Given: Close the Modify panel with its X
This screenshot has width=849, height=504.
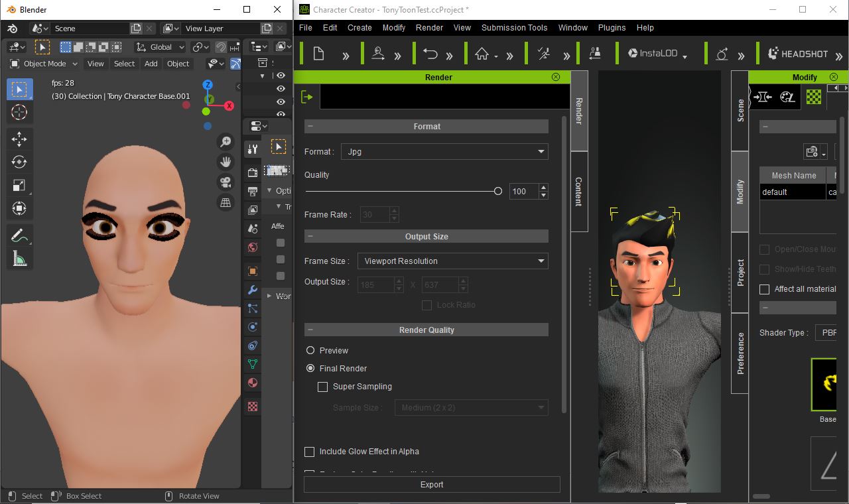Looking at the screenshot, I should [834, 77].
